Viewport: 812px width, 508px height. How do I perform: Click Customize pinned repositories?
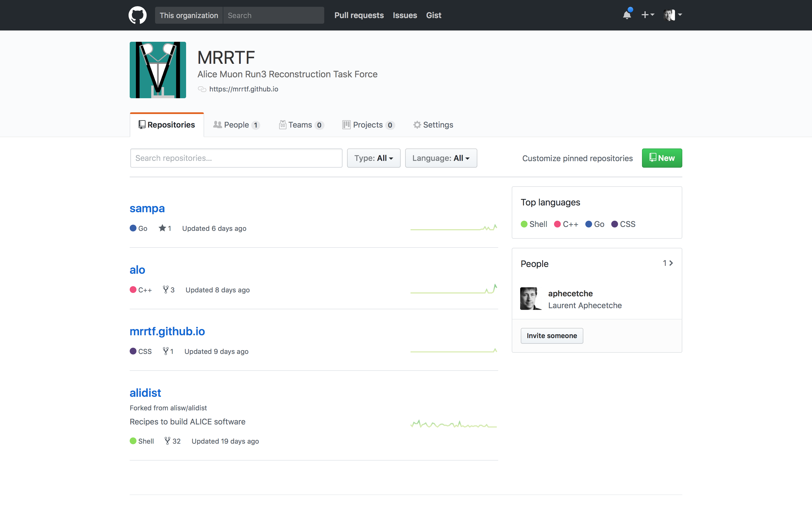577,158
